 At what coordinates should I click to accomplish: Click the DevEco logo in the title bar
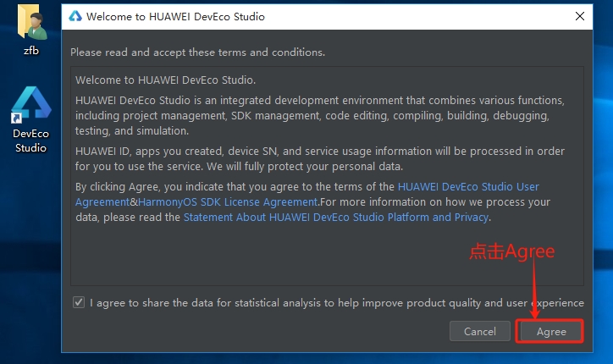(x=75, y=16)
